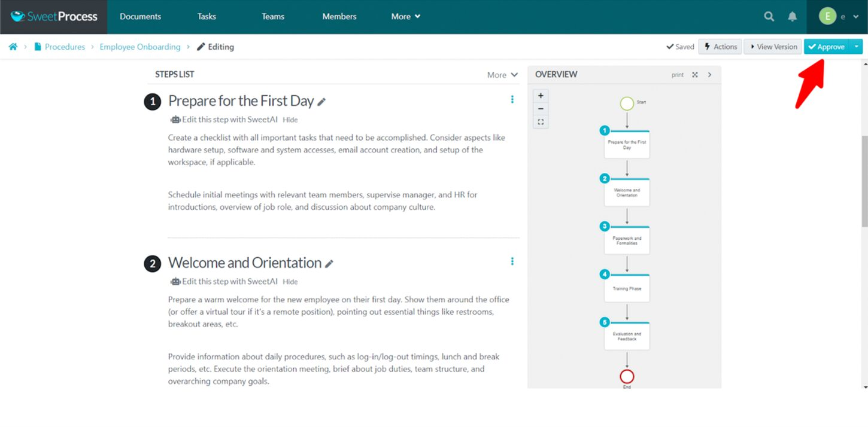Zoom in on the overview flowchart
Screen dimensions: 868x427
click(541, 96)
